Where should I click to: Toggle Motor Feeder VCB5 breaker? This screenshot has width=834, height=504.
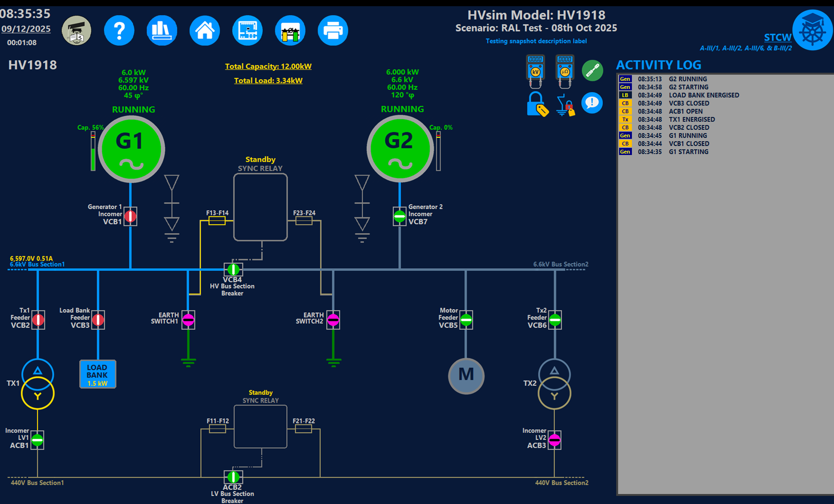tap(466, 320)
